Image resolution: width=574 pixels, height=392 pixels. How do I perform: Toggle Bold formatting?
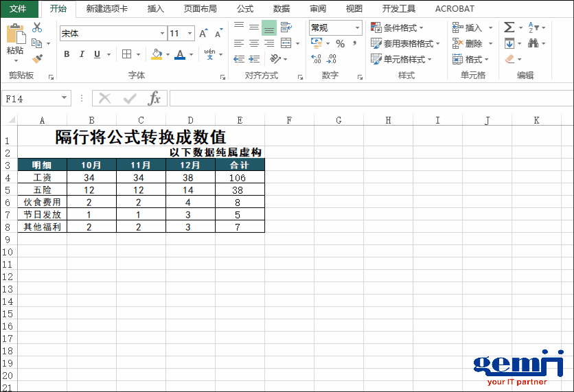click(x=67, y=54)
